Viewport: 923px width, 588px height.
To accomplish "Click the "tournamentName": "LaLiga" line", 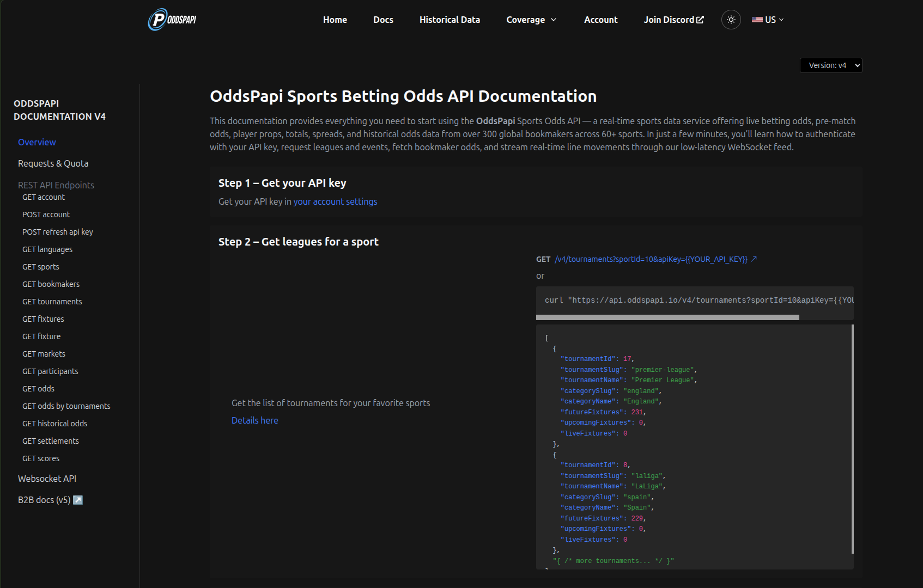I will pos(613,486).
